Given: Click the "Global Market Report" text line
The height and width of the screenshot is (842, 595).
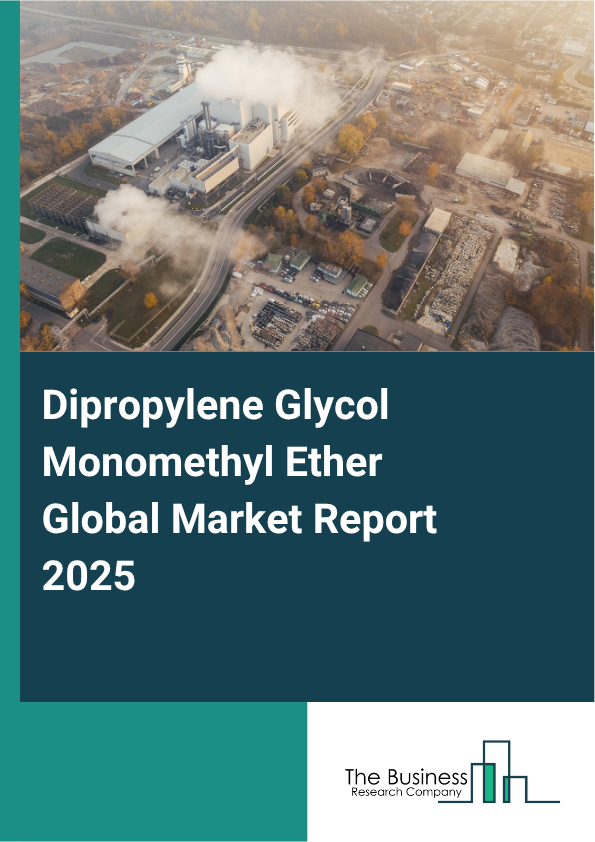Looking at the screenshot, I should [240, 519].
